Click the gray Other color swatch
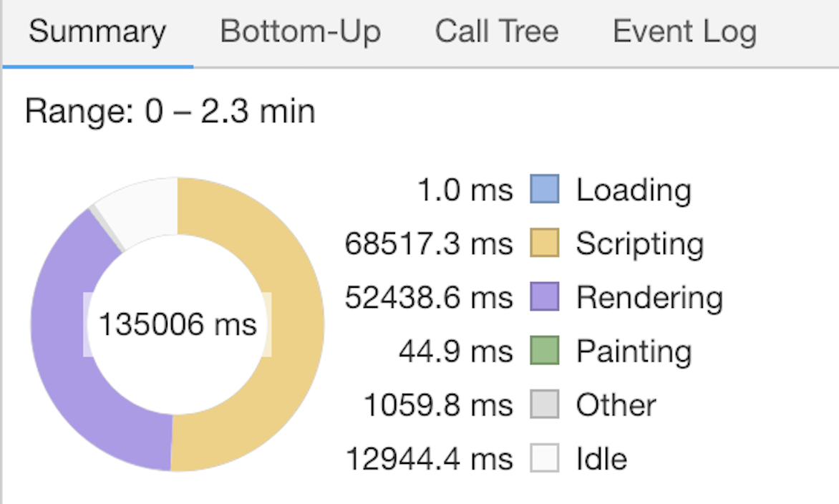 [544, 405]
